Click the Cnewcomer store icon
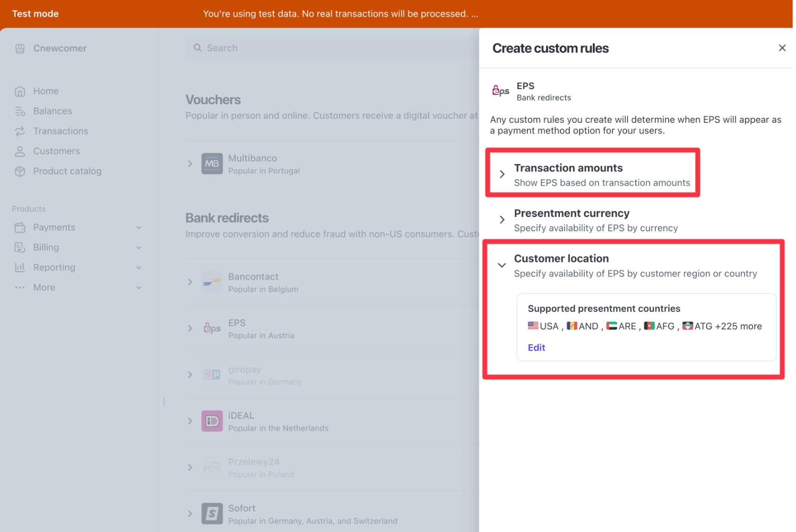Screen dimensions: 796x532 20,49
